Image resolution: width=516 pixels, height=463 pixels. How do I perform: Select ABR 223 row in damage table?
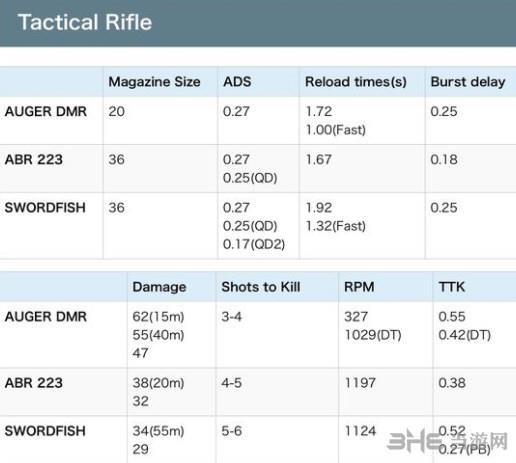(258, 392)
